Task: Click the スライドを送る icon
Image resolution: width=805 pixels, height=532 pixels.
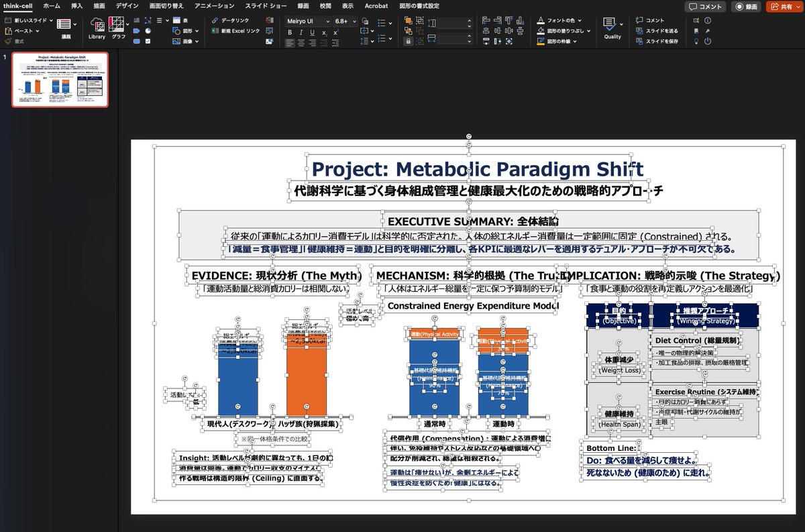Action: point(640,31)
